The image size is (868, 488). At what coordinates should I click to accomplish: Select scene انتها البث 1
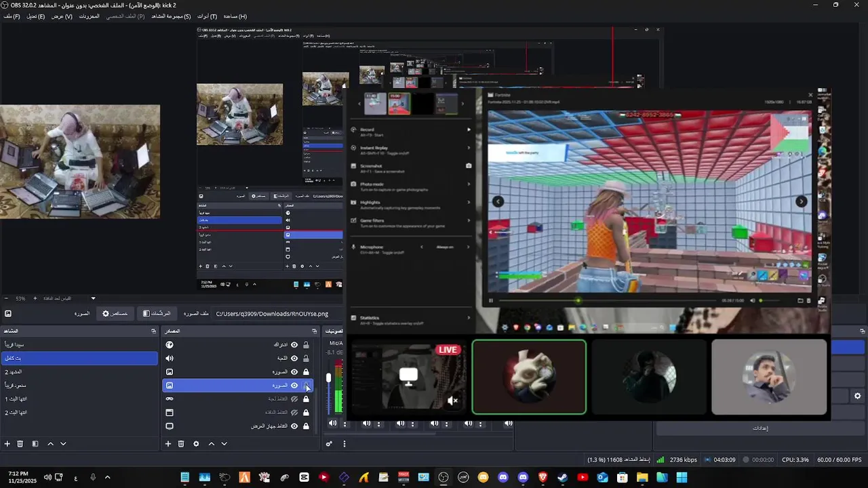tap(79, 399)
